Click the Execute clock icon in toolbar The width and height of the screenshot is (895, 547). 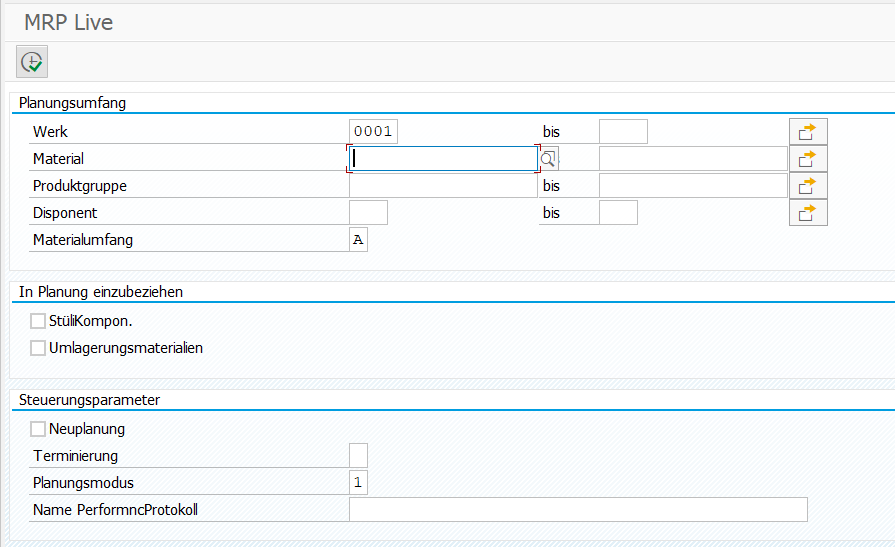tap(32, 62)
